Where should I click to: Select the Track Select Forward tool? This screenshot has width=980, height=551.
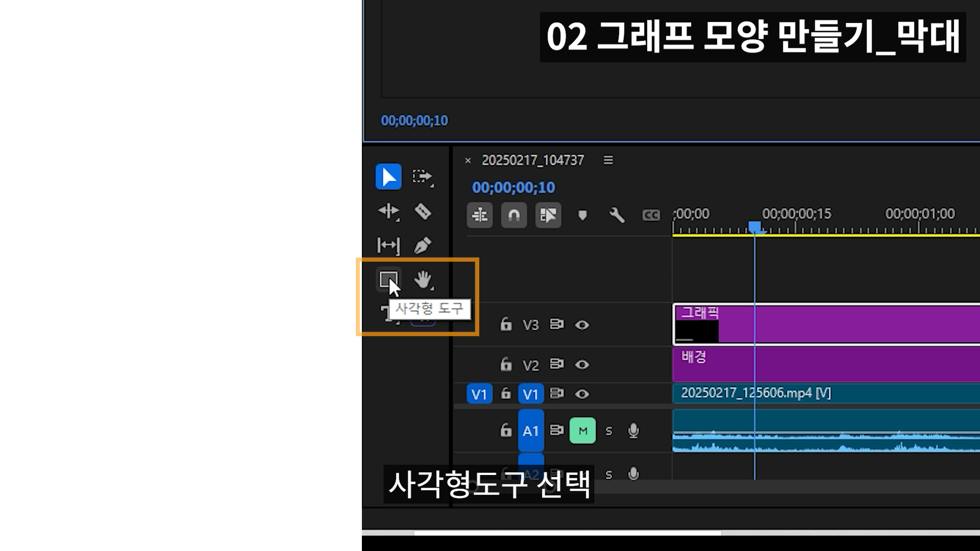[423, 177]
